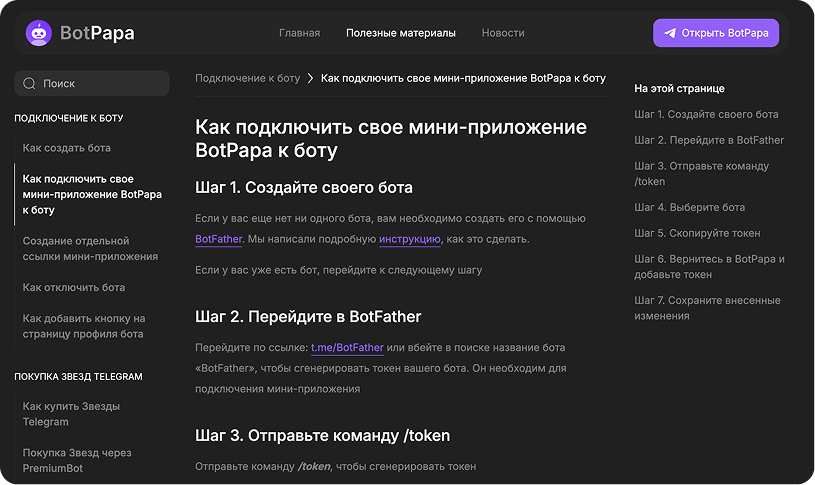Jump to Шаг 5. Скопируйте токен
This screenshot has width=815, height=485.
[697, 233]
